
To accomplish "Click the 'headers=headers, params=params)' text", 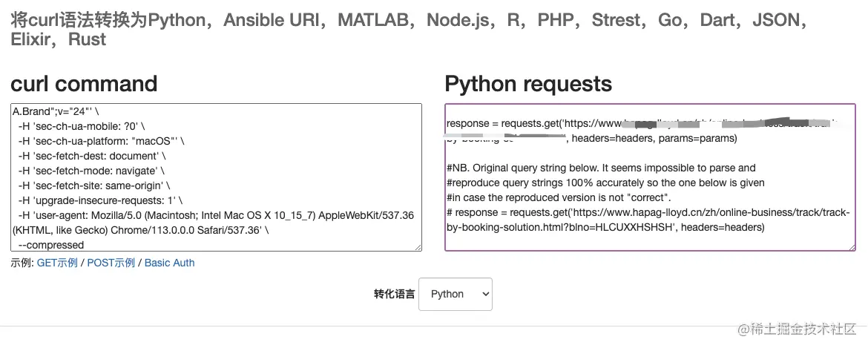I will [x=654, y=138].
